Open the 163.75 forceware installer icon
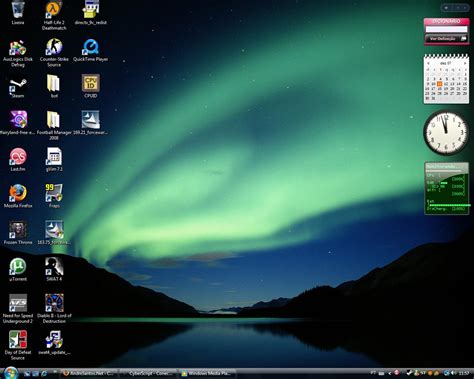Screen dimensions: 474x379 point(54,233)
